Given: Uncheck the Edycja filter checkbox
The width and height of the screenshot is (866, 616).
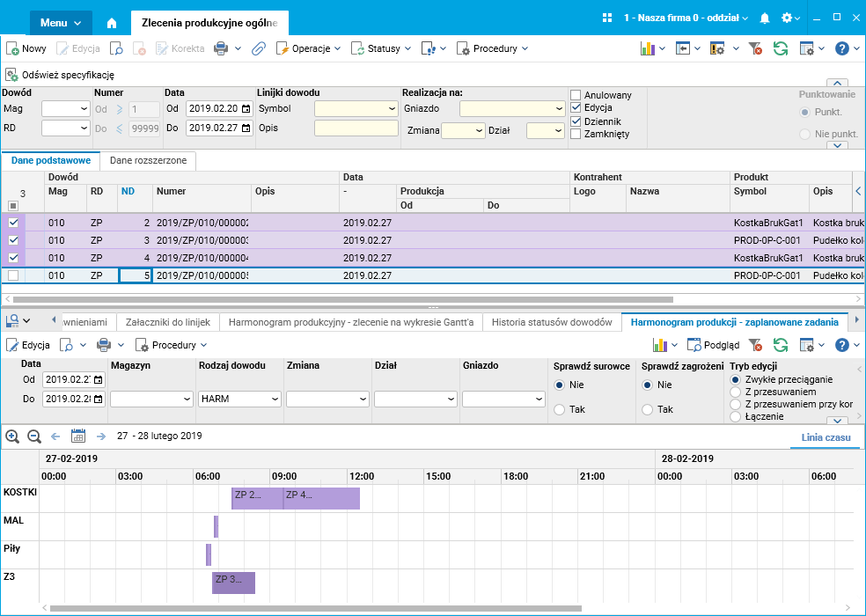Looking at the screenshot, I should point(576,107).
